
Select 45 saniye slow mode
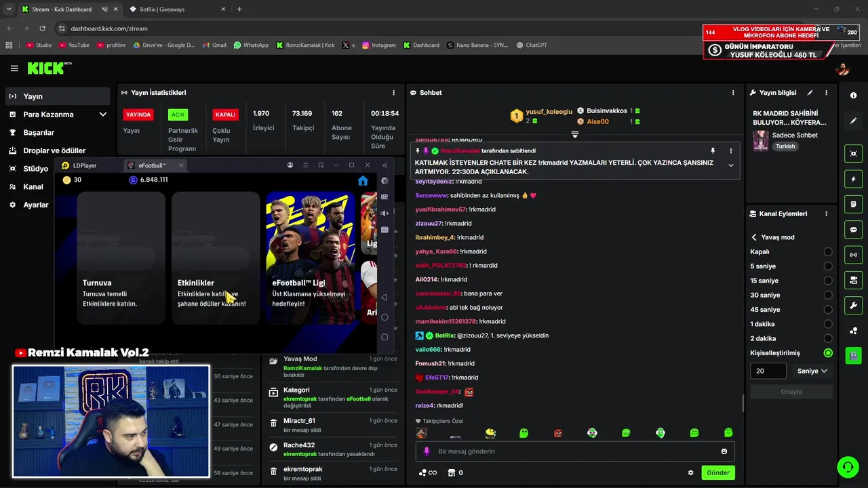[828, 309]
